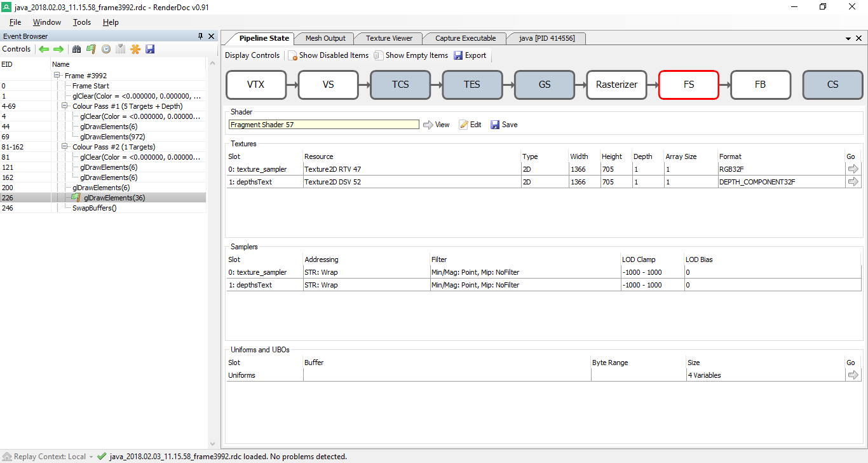868x463 pixels.
Task: Select the Rasterizer pipeline stage
Action: (616, 85)
